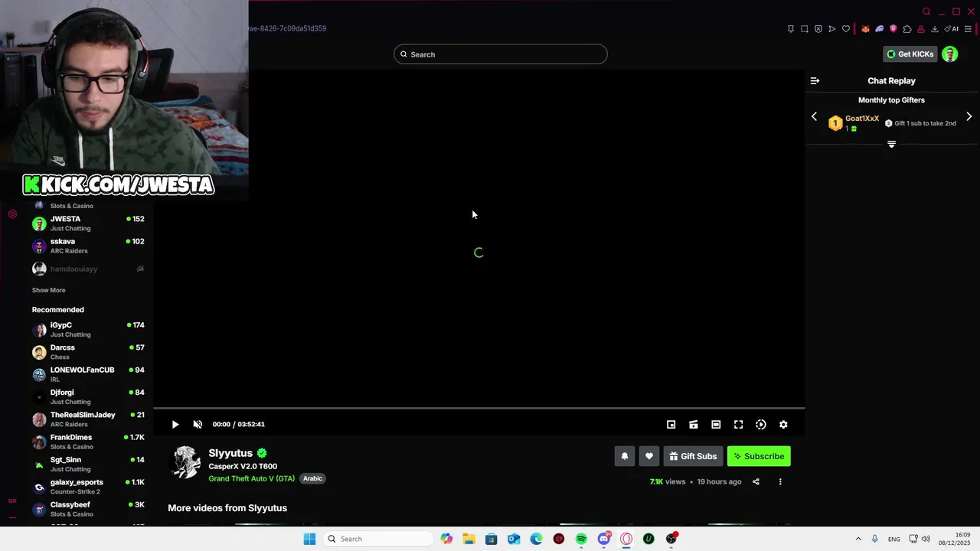Open the Flow send icon
This screenshot has width=980, height=551.
click(x=832, y=29)
